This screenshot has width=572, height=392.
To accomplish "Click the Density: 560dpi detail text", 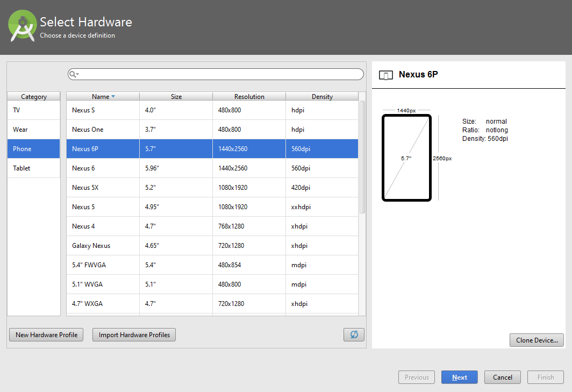I will (485, 138).
